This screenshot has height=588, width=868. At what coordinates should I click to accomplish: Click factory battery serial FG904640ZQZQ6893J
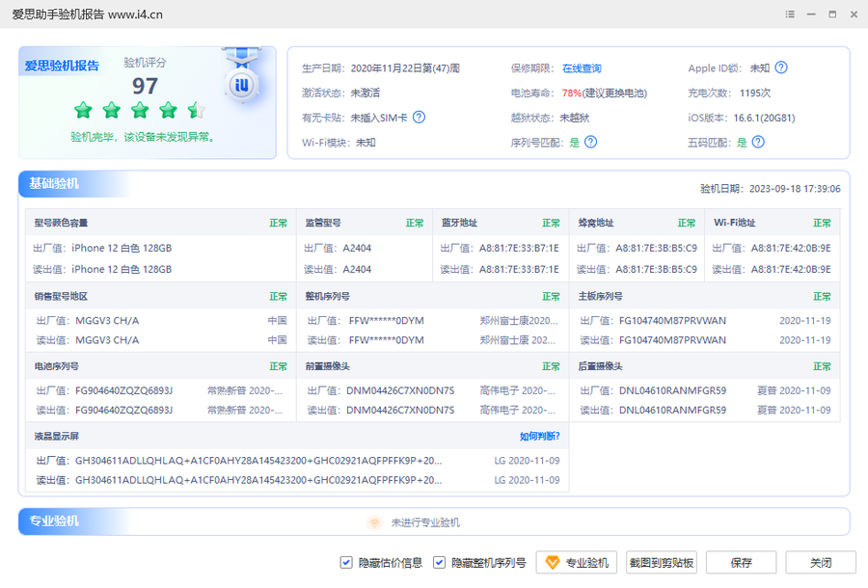click(x=124, y=390)
